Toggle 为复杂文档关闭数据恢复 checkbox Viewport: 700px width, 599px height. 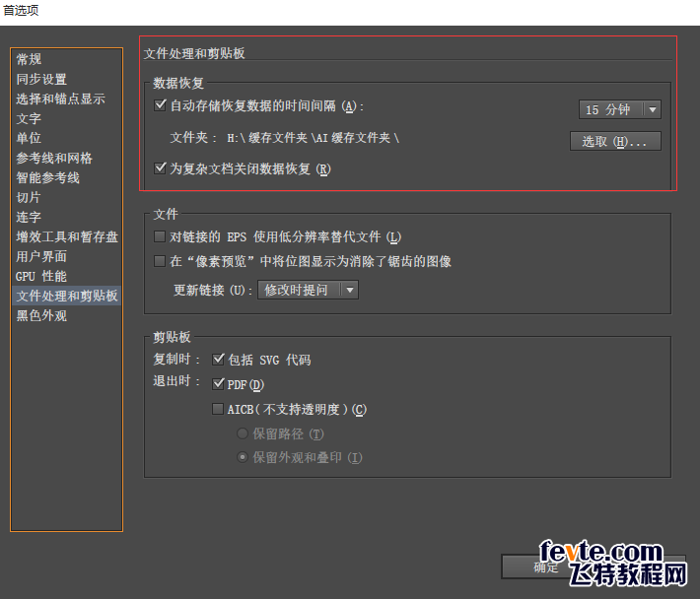click(x=160, y=168)
